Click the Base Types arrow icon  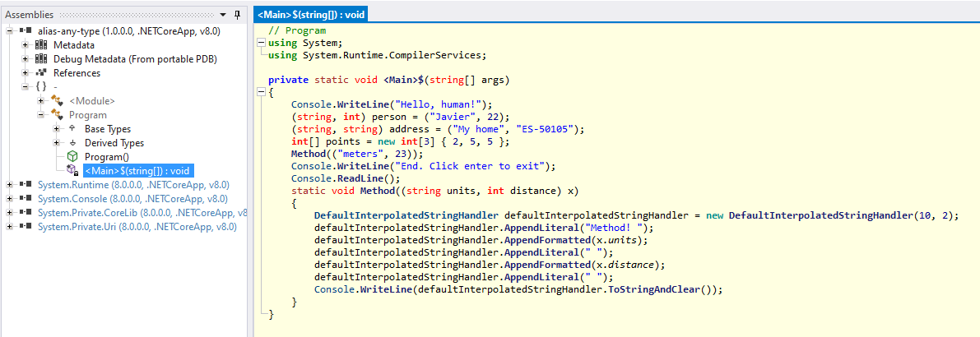tap(72, 128)
